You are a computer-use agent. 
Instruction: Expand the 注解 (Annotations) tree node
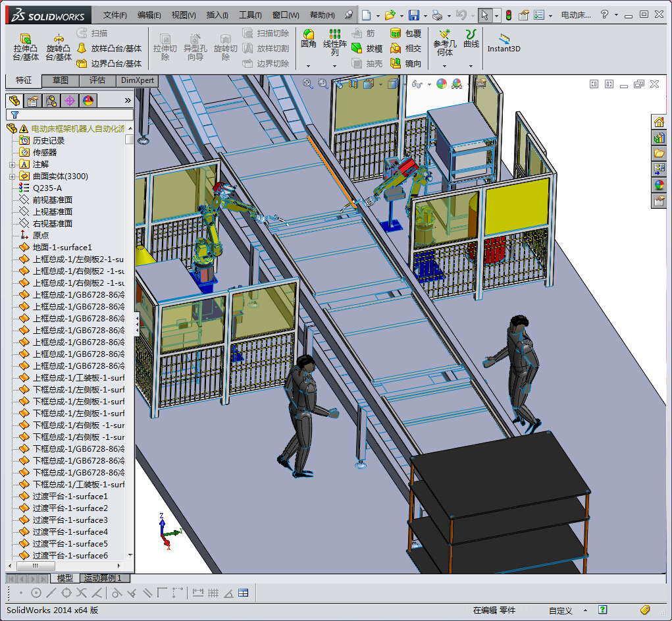tap(12, 165)
